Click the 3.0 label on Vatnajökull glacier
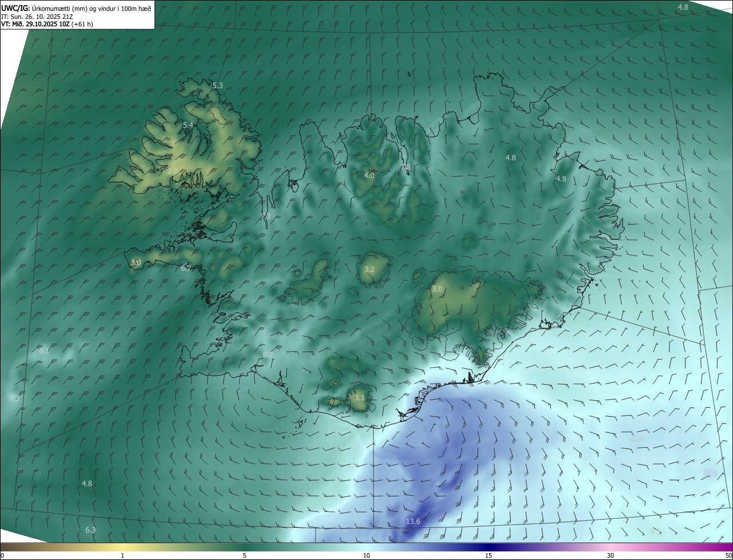The height and width of the screenshot is (560, 733). pos(437,289)
